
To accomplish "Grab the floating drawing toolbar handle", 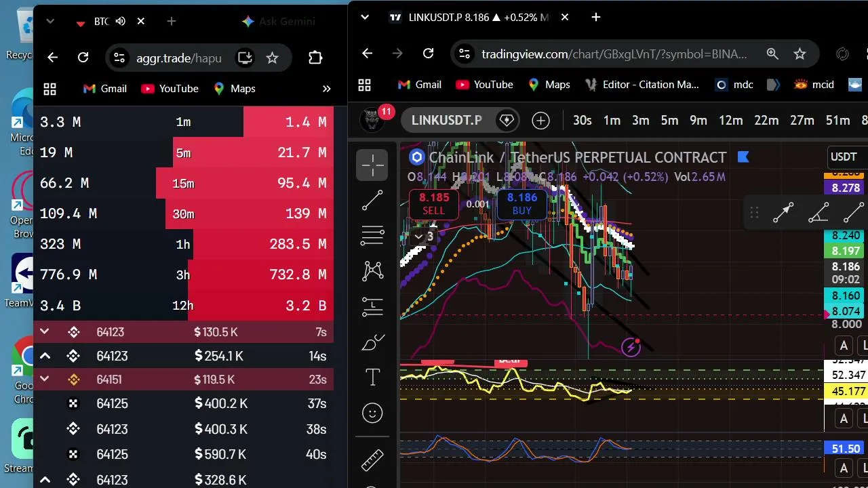I will pyautogui.click(x=754, y=213).
